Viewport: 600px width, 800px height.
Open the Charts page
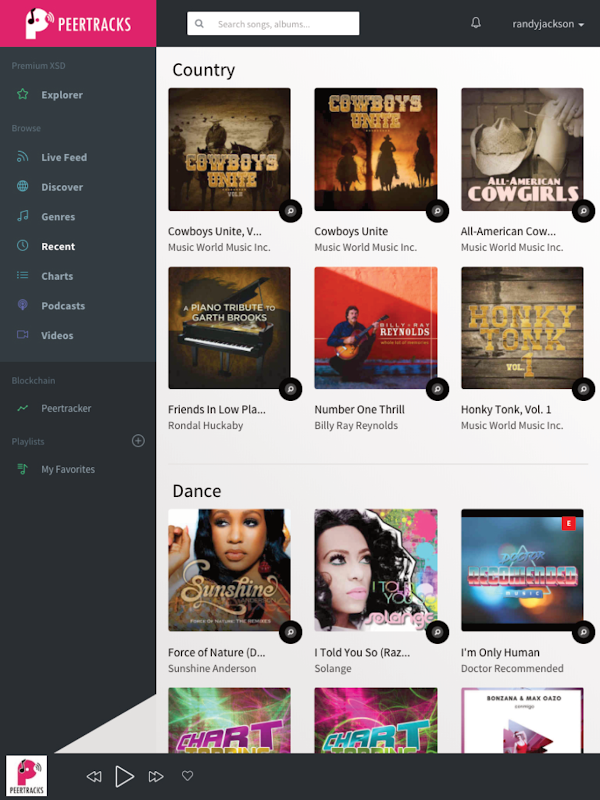point(57,276)
